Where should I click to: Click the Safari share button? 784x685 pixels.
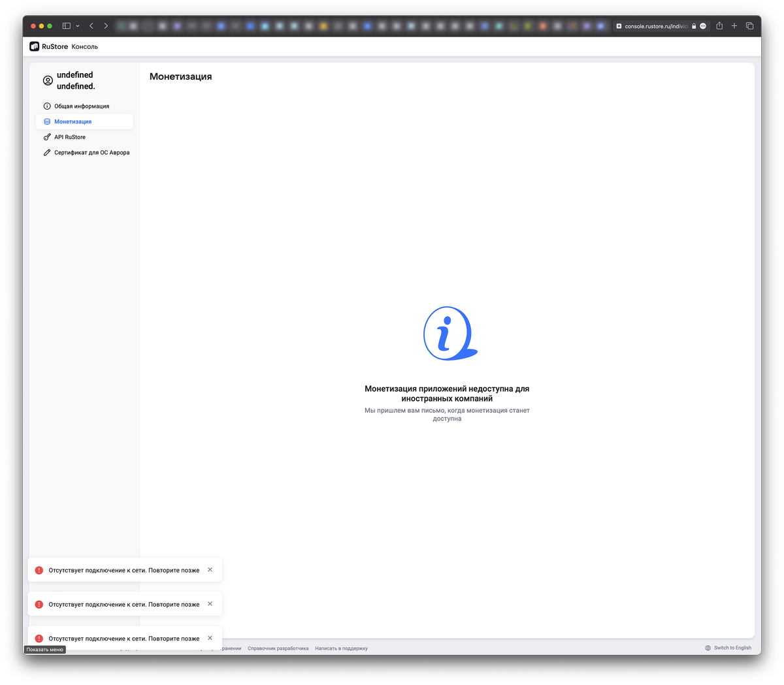(719, 26)
